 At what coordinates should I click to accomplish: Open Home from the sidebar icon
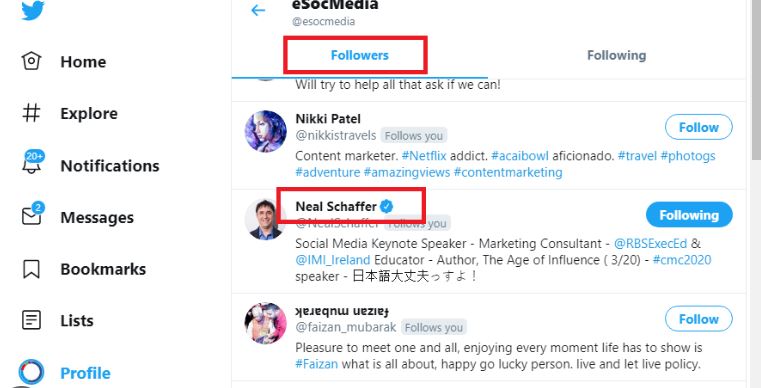[x=32, y=61]
